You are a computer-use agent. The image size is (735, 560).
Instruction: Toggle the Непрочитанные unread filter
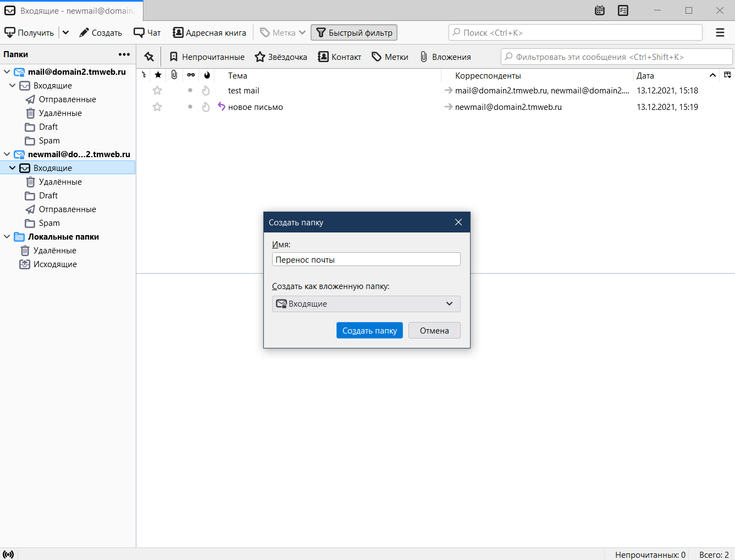[207, 57]
